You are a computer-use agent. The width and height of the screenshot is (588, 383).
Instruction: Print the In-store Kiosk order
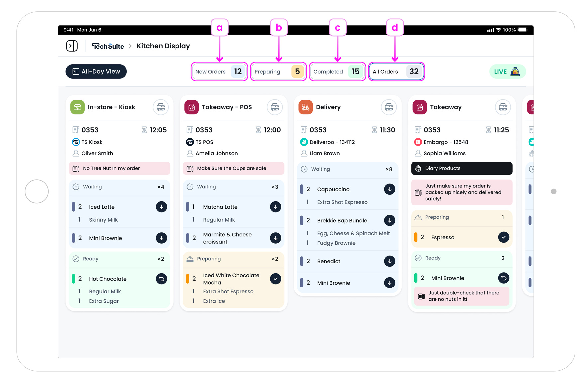coord(161,107)
